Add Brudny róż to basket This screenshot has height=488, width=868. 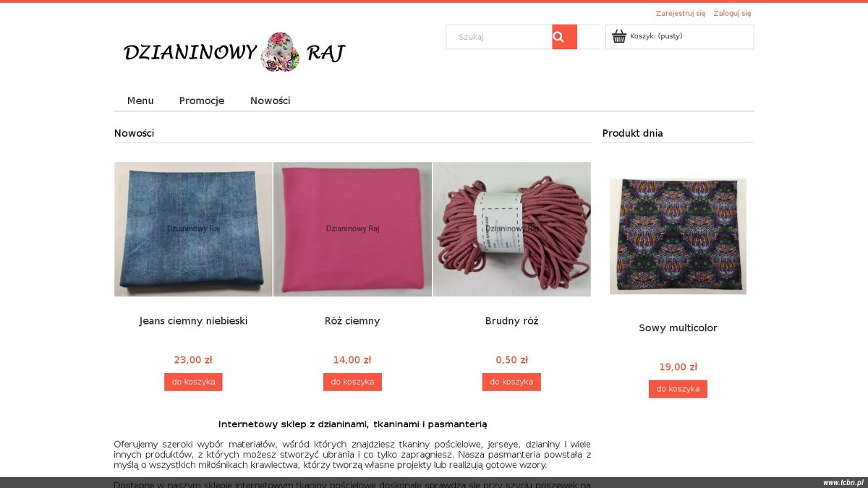click(x=511, y=382)
